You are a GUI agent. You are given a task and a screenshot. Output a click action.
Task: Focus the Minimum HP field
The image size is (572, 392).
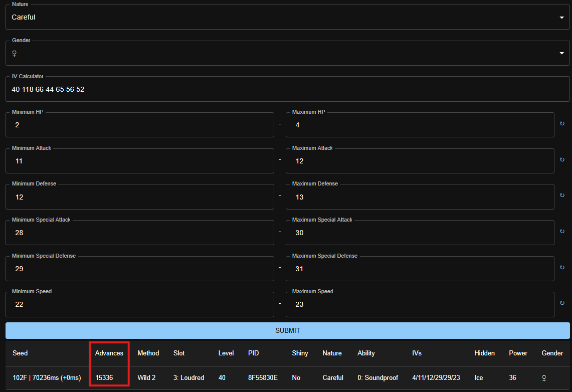click(x=139, y=125)
